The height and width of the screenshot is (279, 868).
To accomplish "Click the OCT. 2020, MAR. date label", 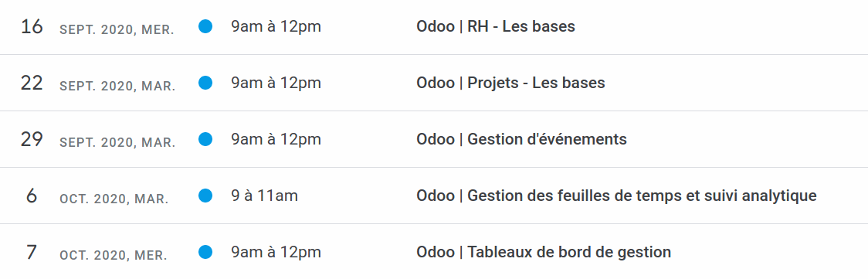I will pyautogui.click(x=114, y=199).
